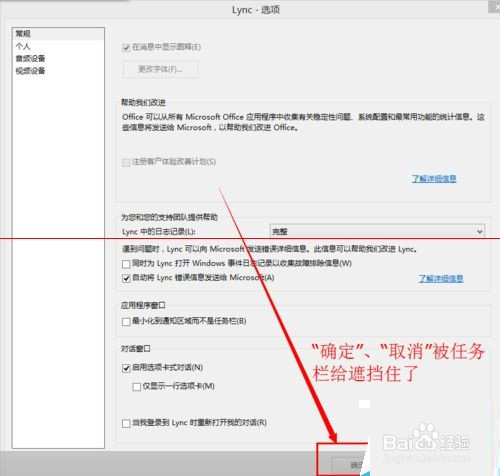Image resolution: width=500 pixels, height=476 pixels.
Task: Open 了解详细信息 link under 帮助我们改进
Action: pyautogui.click(x=434, y=179)
